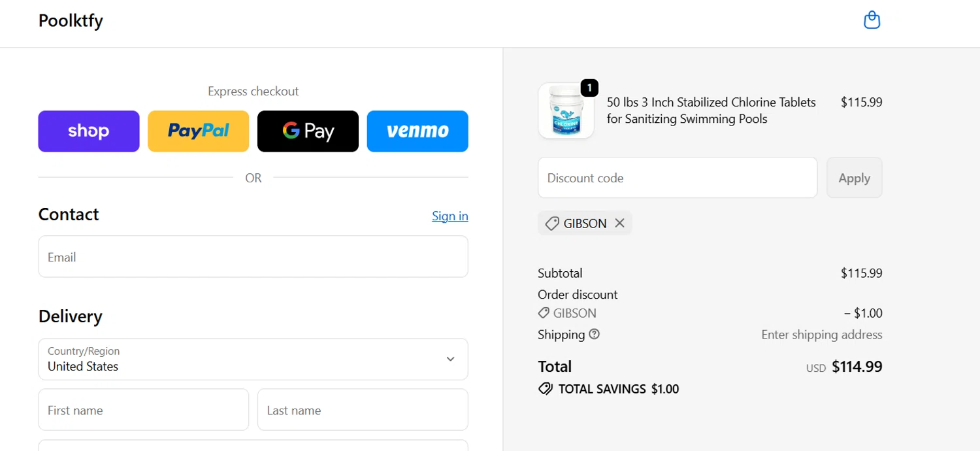Check out using Venmo
Image resolution: width=980 pixels, height=451 pixels.
417,131
